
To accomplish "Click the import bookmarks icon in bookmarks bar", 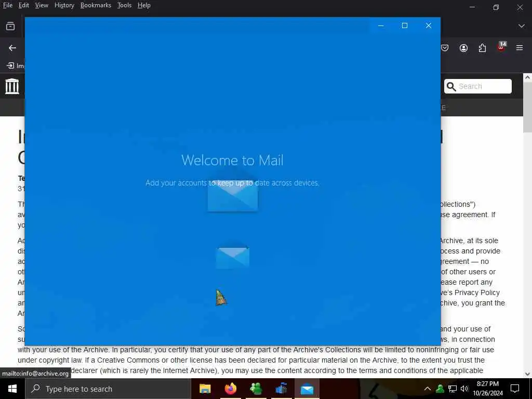I will click(x=10, y=65).
